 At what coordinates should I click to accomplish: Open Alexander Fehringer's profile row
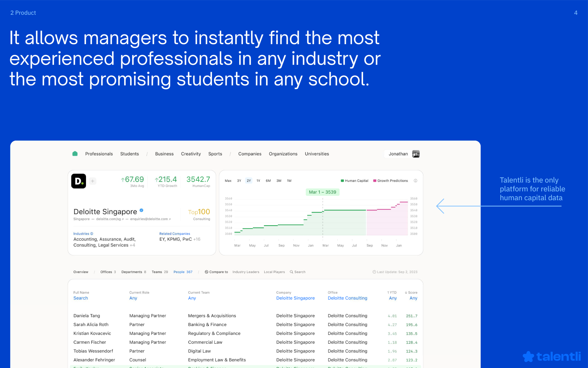[245, 360]
